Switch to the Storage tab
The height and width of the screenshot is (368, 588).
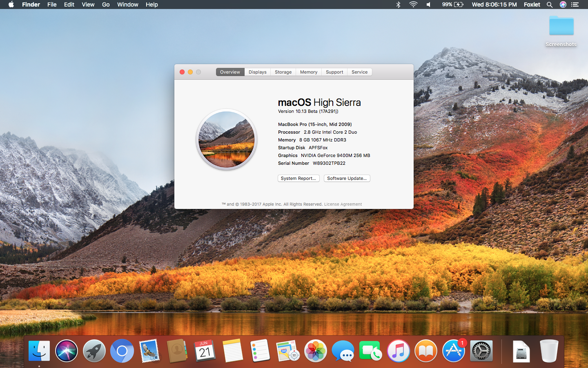(x=283, y=72)
